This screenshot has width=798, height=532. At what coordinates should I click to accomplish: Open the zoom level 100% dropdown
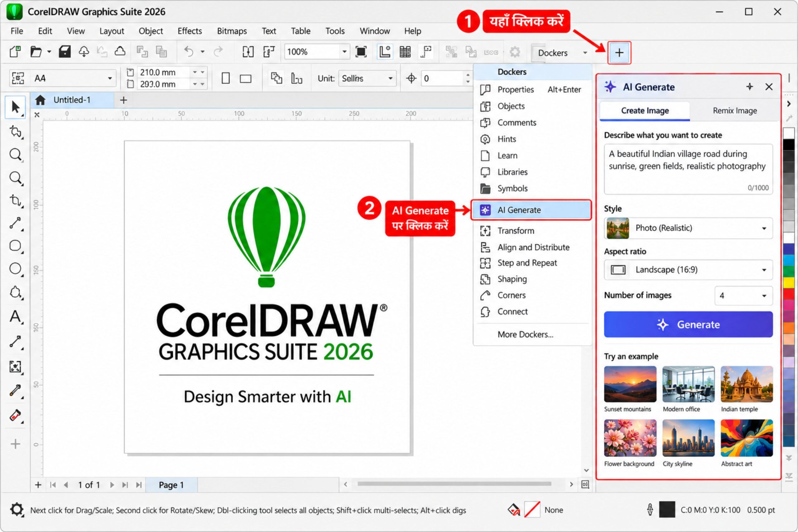click(x=344, y=52)
